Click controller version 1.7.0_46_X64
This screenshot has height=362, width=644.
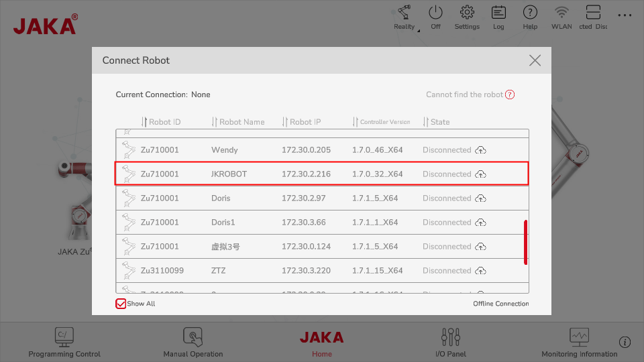click(x=377, y=150)
